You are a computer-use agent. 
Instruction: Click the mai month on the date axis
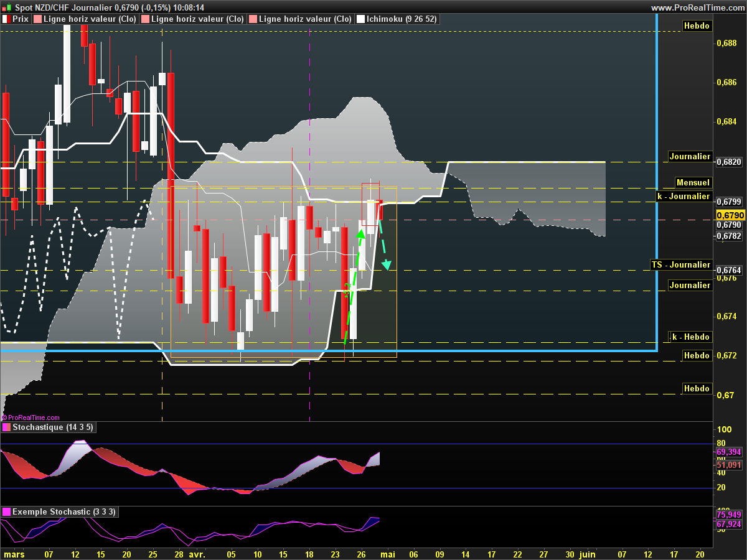pos(387,554)
